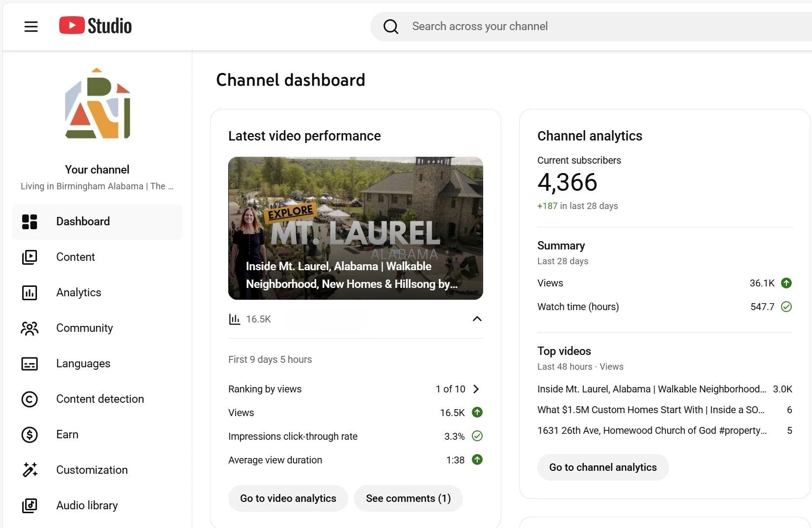
Task: Collapse latest video performance details chevron
Action: coord(477,319)
